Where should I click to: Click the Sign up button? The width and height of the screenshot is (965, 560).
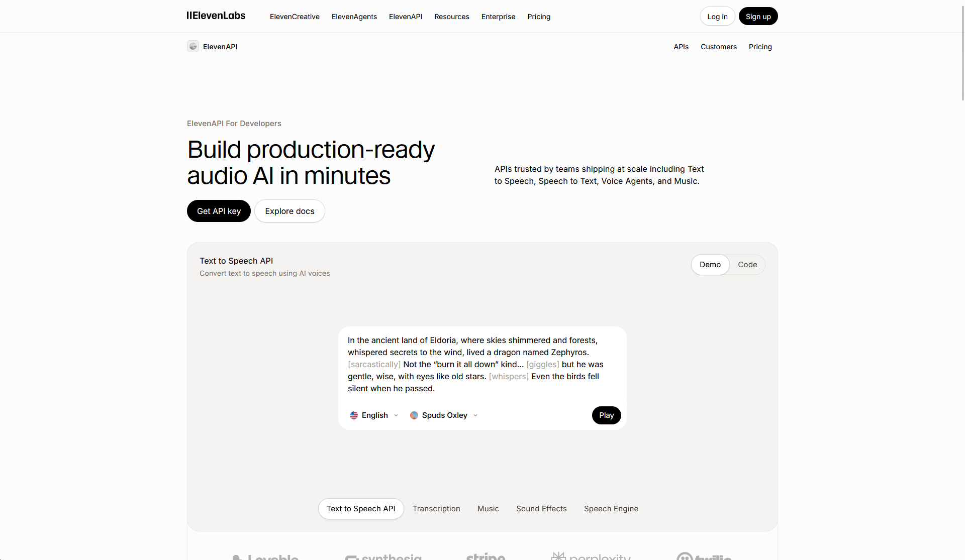coord(758,17)
